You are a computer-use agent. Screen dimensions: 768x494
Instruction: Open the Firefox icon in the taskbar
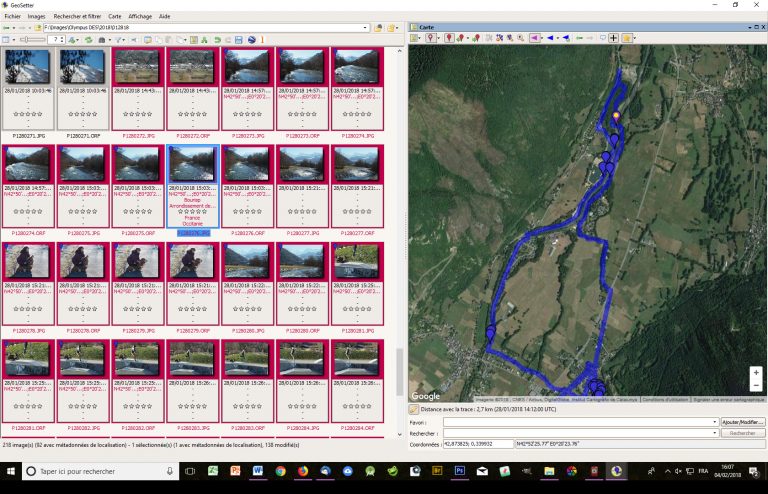pos(302,471)
